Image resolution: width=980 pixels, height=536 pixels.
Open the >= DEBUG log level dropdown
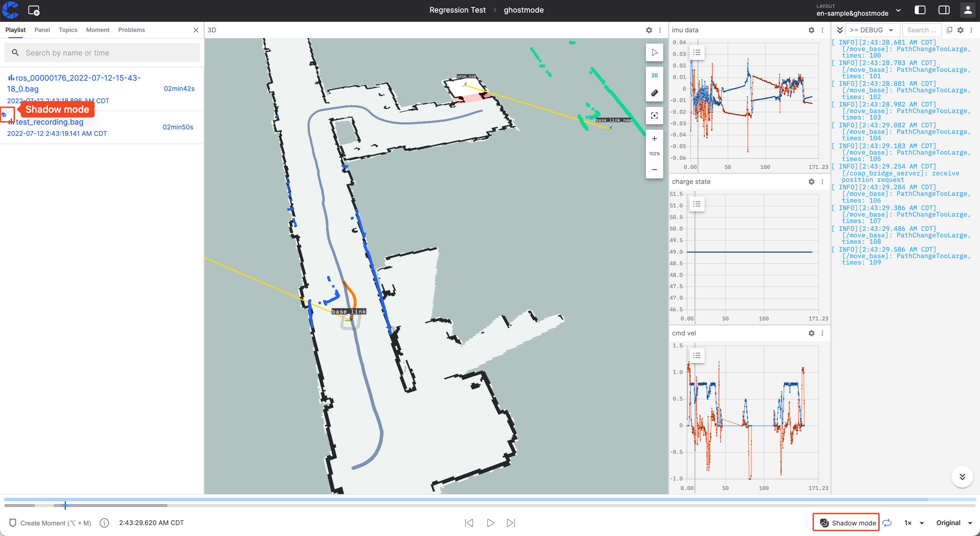872,30
